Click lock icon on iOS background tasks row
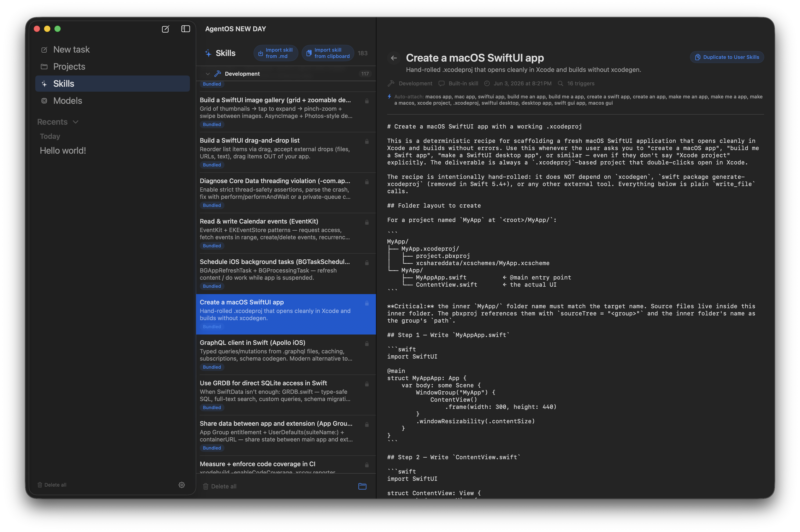The width and height of the screenshot is (800, 532). click(367, 263)
